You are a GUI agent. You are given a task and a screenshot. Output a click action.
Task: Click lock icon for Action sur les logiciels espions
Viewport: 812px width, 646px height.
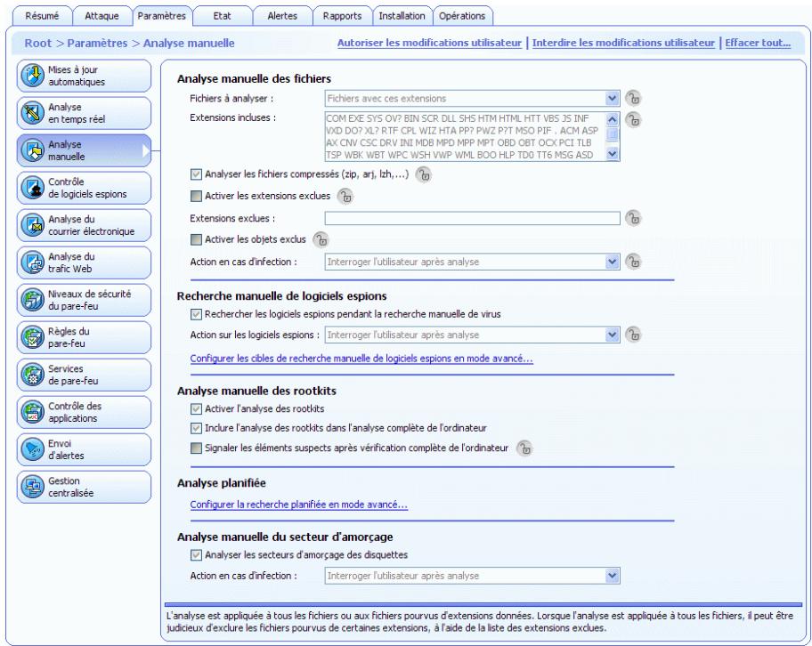click(x=633, y=335)
